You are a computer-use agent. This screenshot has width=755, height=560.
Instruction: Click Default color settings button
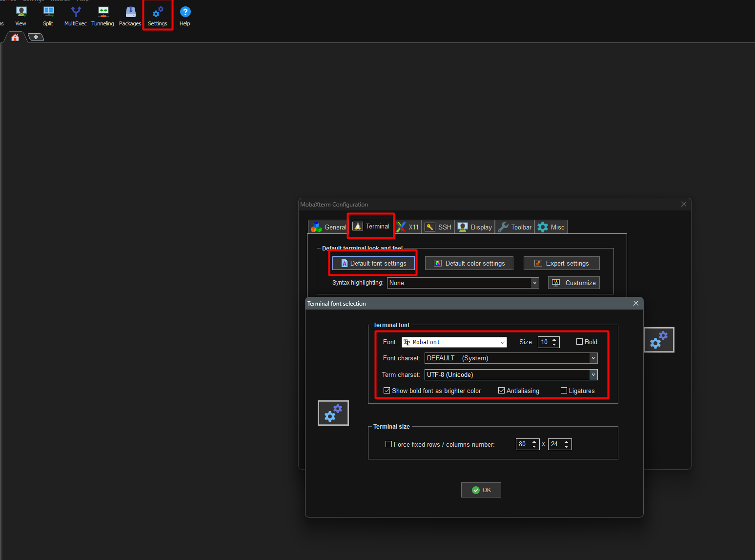click(469, 263)
